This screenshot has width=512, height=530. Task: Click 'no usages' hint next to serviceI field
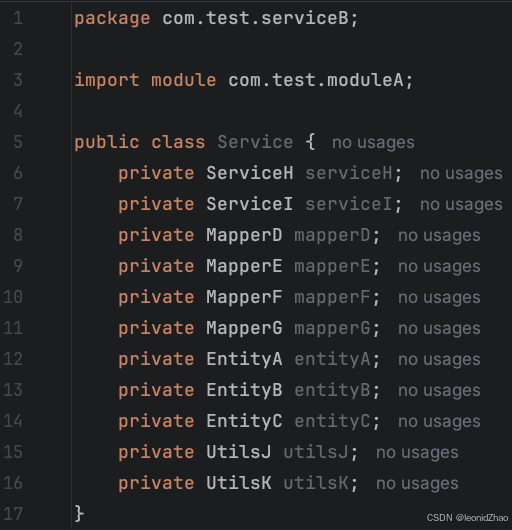(461, 204)
